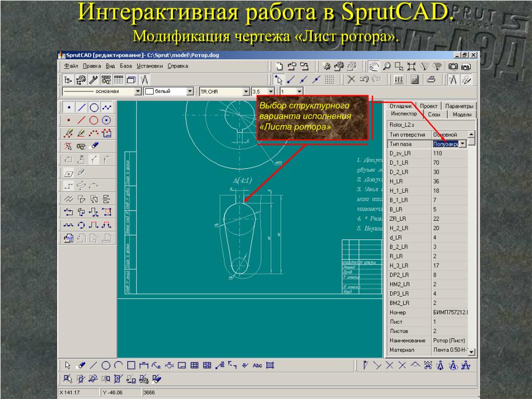
Task: Switch to the Инспектор tab
Action: pos(403,114)
